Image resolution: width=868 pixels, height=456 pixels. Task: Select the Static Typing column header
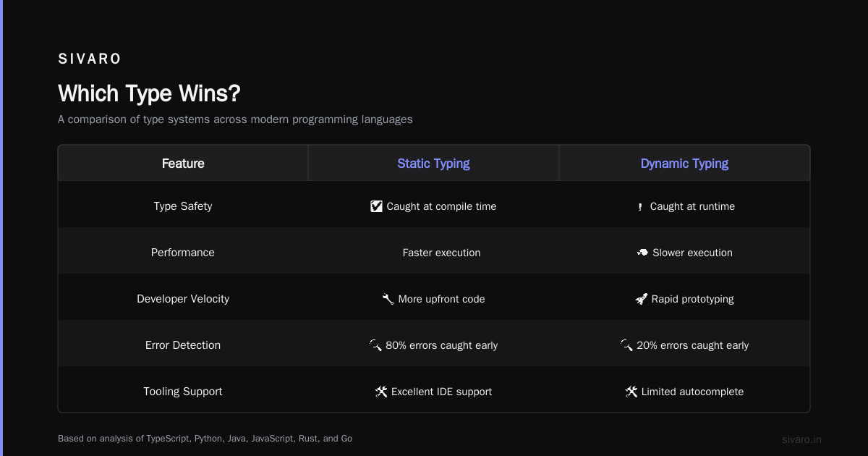(433, 164)
